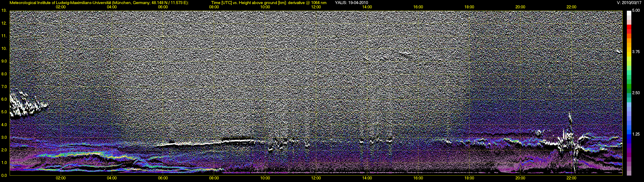Click the 3.0 height axis label

pyautogui.click(x=4, y=137)
